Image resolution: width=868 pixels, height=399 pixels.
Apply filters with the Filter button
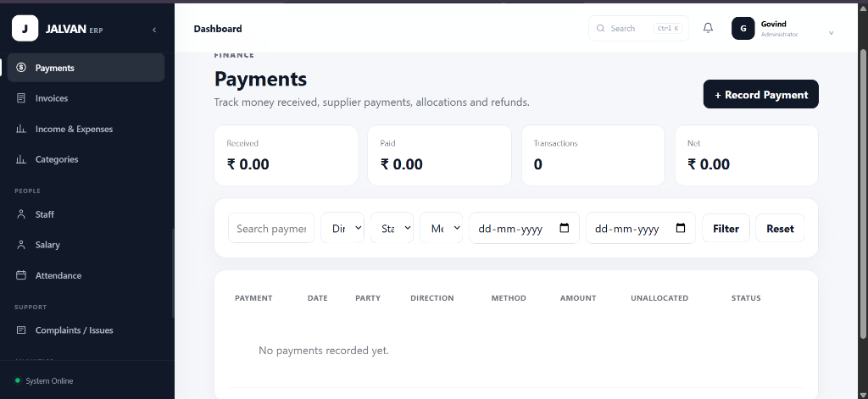click(726, 228)
